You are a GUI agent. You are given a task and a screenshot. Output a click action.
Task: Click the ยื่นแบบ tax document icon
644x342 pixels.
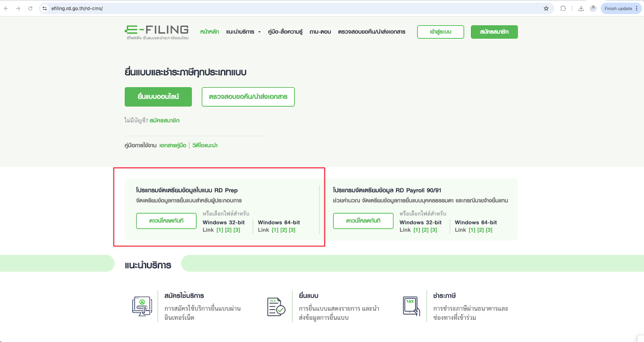click(x=276, y=307)
